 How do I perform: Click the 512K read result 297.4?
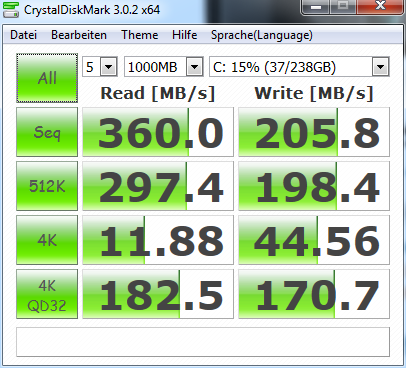(x=158, y=186)
